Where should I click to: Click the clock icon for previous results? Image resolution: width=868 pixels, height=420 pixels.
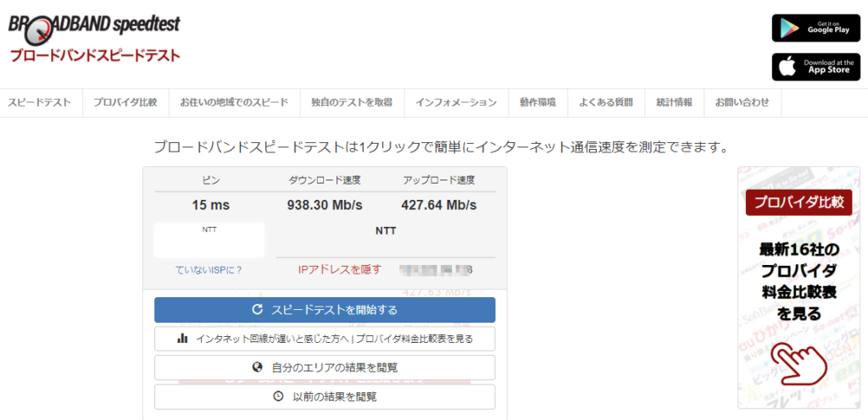pyautogui.click(x=278, y=396)
